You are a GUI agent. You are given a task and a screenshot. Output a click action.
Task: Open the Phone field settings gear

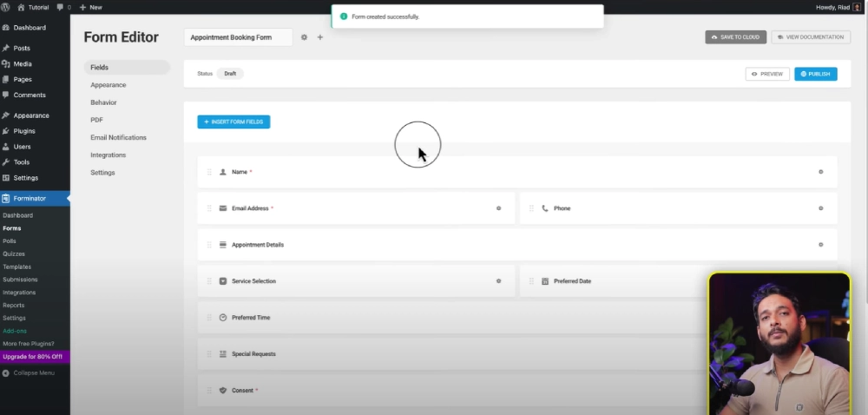[820, 208]
